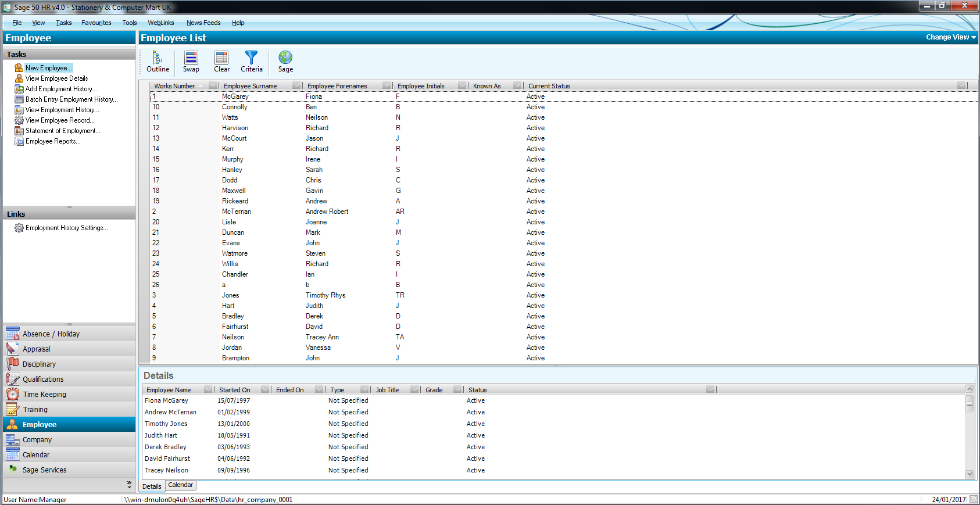The width and height of the screenshot is (980, 505).
Task: Open the Time Keeping clock icon
Action: (x=12, y=394)
